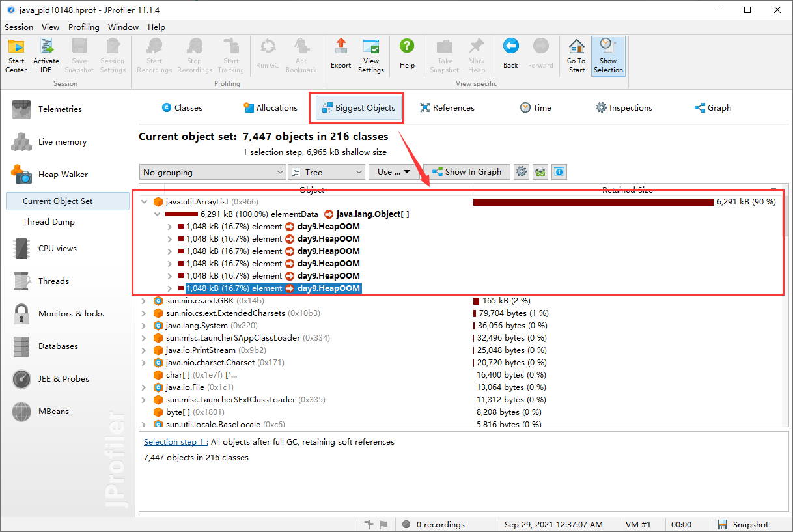Click the blue info icon in view toolbar
The height and width of the screenshot is (532, 793).
[x=559, y=172]
